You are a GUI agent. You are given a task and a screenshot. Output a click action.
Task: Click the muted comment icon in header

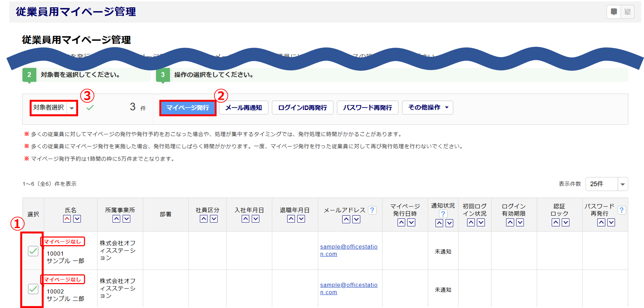628,12
